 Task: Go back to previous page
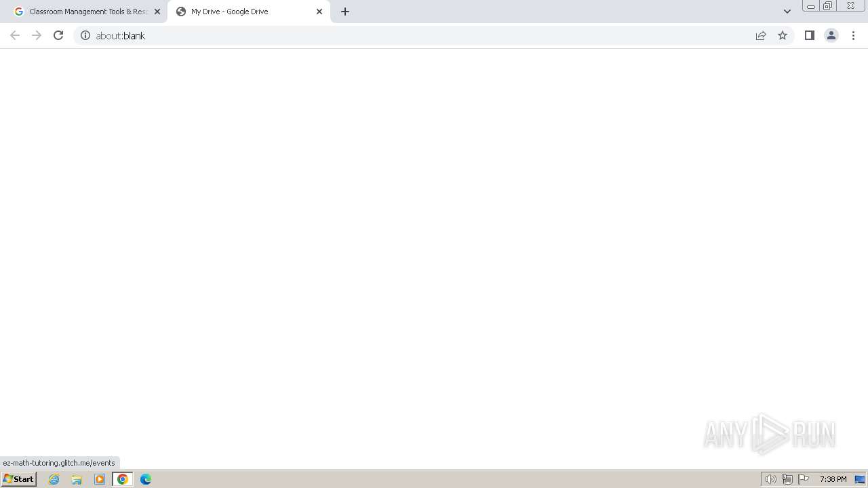[x=15, y=35]
